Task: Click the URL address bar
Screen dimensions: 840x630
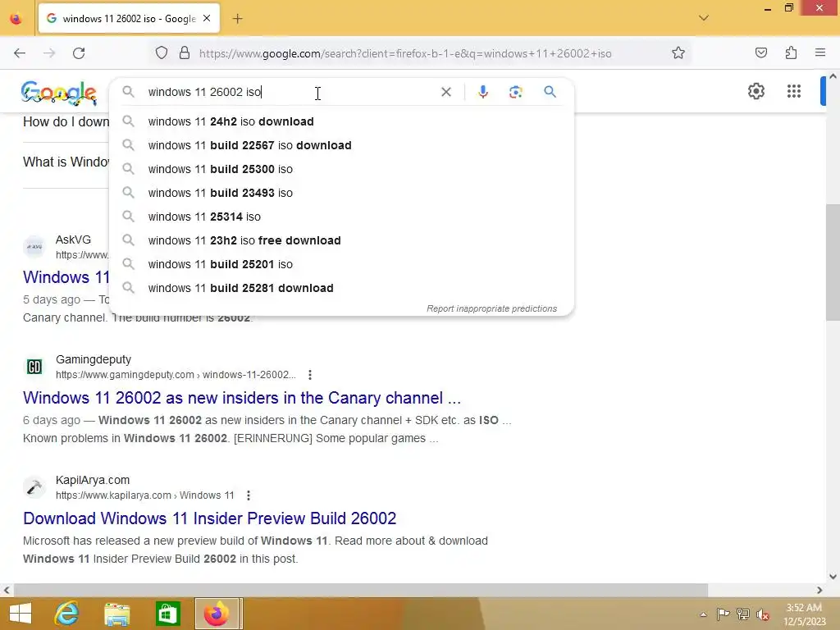Action: [x=405, y=53]
